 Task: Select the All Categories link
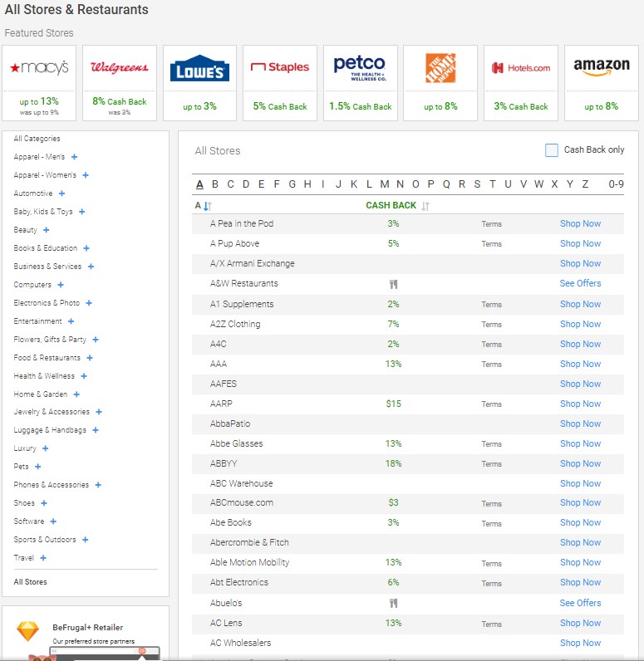(x=37, y=139)
